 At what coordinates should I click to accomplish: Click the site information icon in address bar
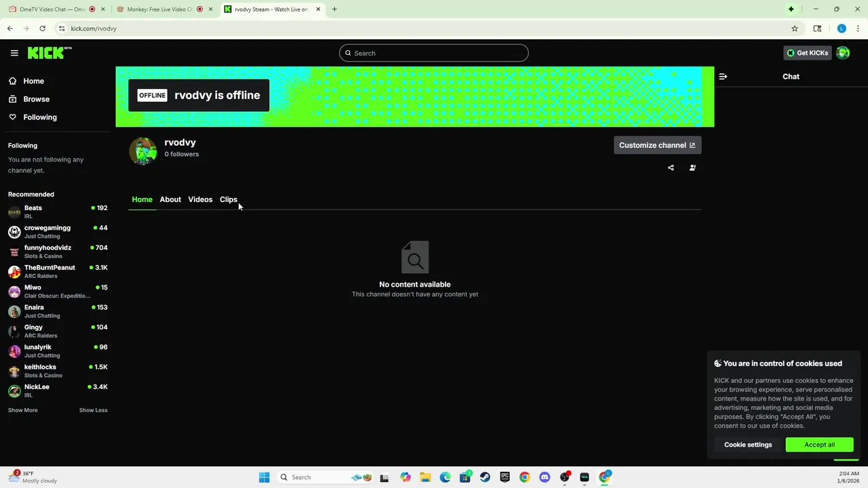pyautogui.click(x=62, y=28)
